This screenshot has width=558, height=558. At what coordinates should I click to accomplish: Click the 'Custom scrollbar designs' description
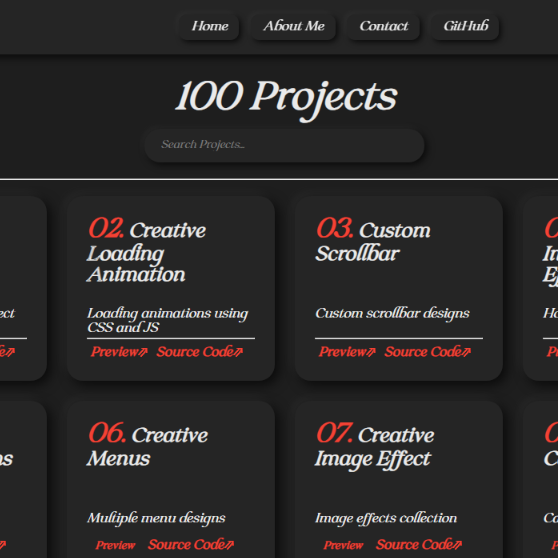393,314
